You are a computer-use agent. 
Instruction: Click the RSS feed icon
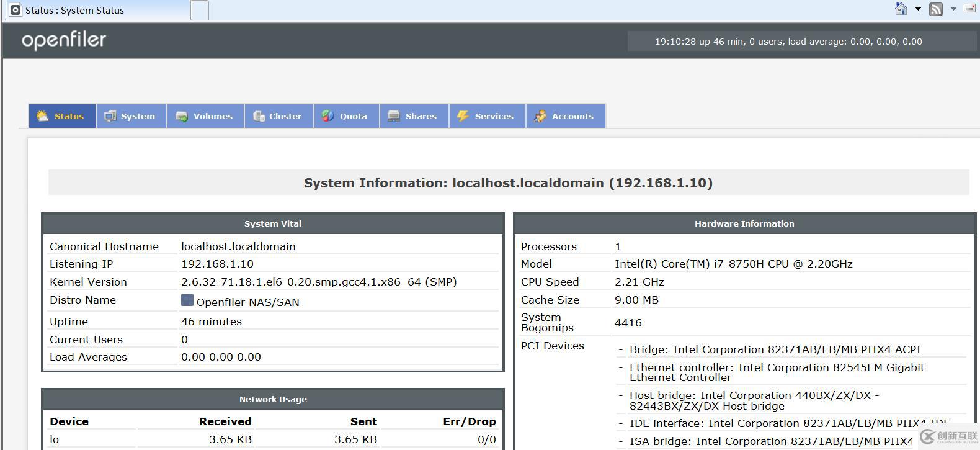pyautogui.click(x=936, y=9)
